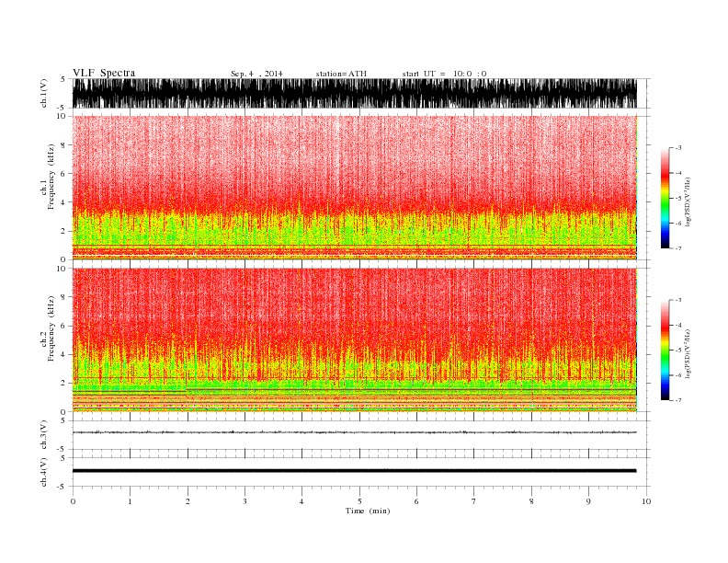Image resolution: width=728 pixels, height=563 pixels.
Task: Select the "Sep. 4 , 2014" date text
Action: [x=256, y=74]
